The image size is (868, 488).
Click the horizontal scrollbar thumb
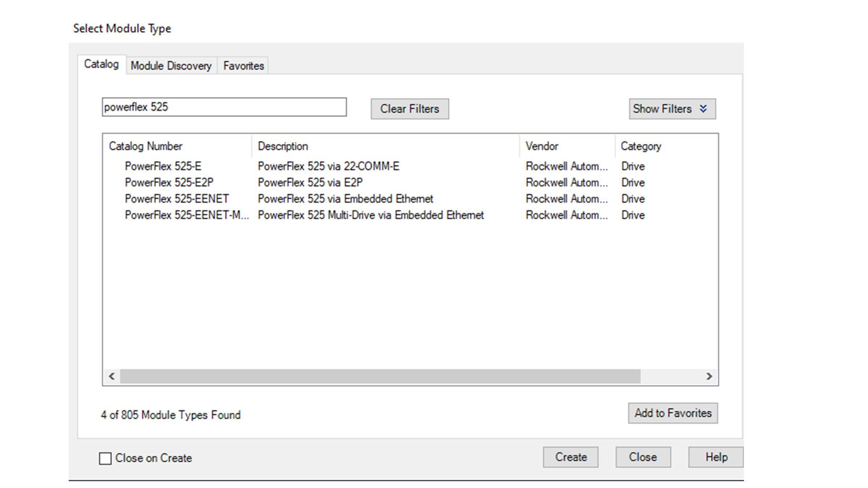(x=380, y=376)
